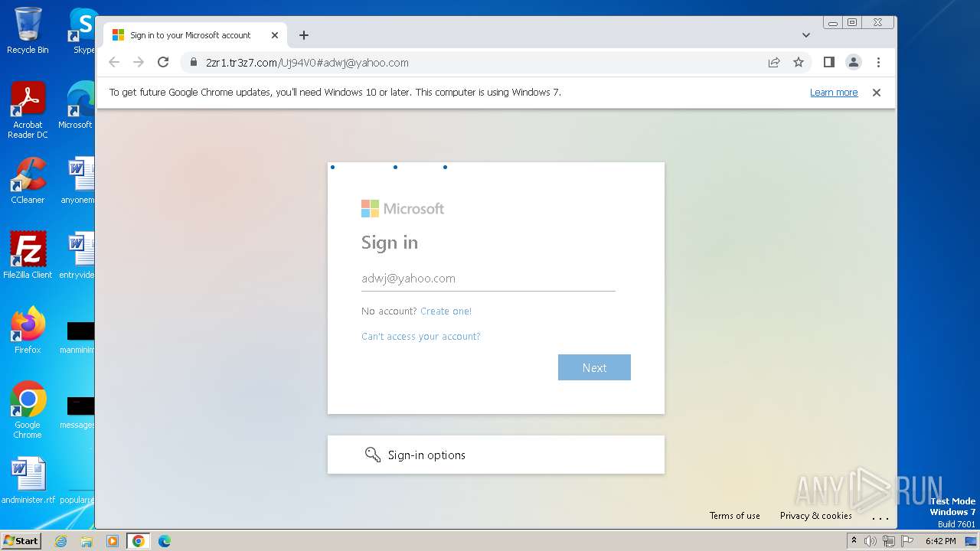
Task: Click the email input field
Action: 488,279
